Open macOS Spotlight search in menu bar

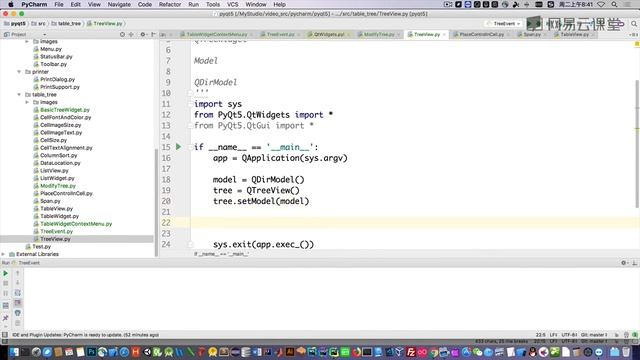pos(614,4)
